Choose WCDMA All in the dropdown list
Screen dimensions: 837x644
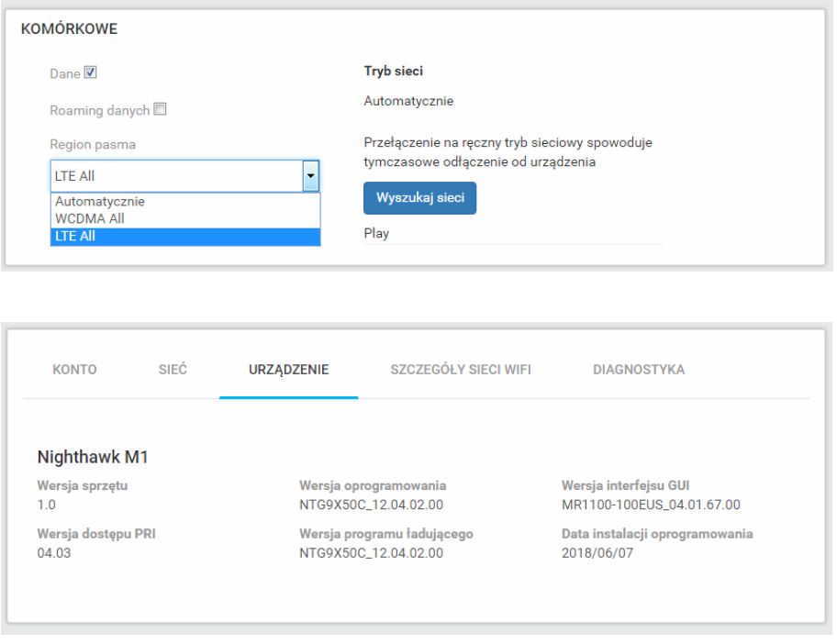pos(90,218)
